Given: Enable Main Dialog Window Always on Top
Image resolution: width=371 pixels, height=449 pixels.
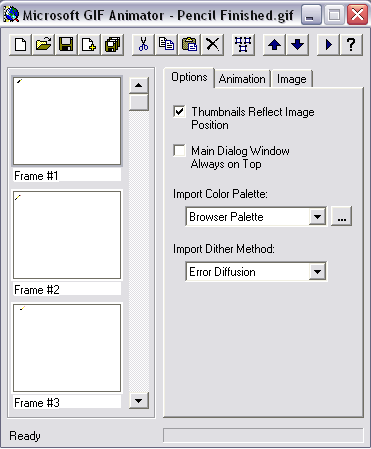Looking at the screenshot, I should [x=179, y=150].
